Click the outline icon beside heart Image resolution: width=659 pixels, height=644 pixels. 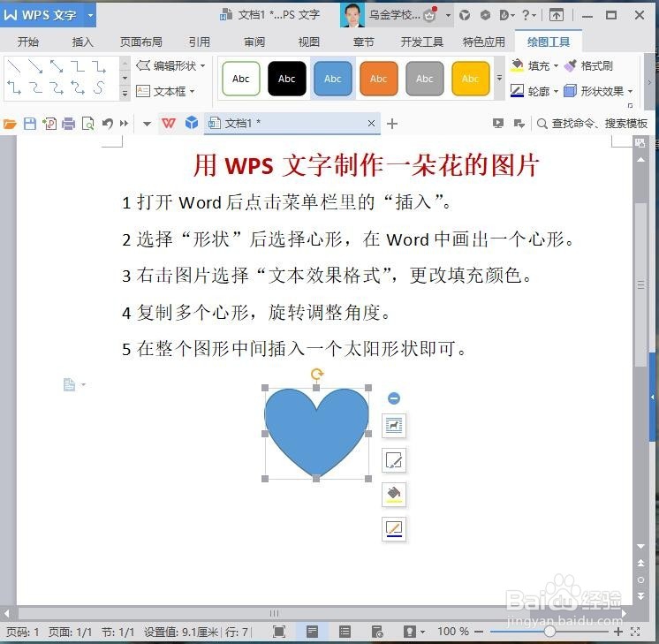pyautogui.click(x=394, y=528)
